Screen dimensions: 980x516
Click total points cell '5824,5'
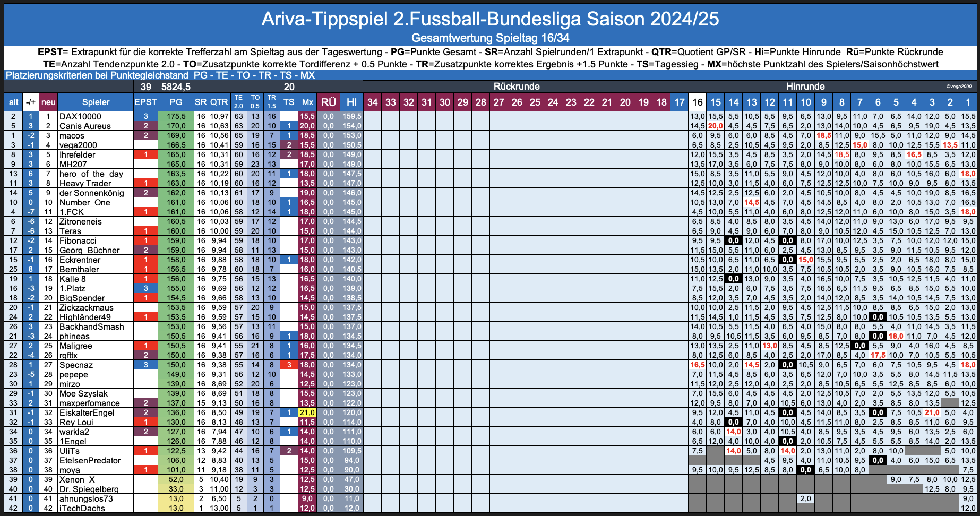coord(176,87)
